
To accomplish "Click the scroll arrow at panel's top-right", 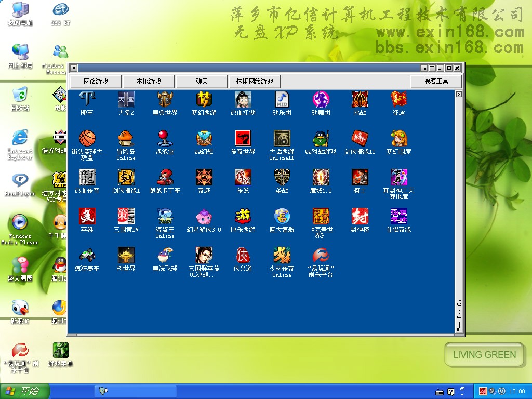I will 459,95.
